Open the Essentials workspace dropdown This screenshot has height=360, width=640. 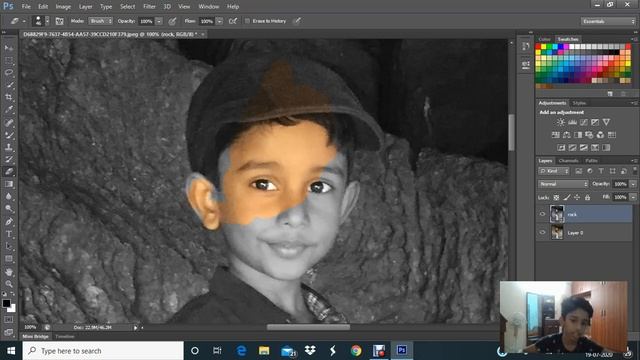608,21
